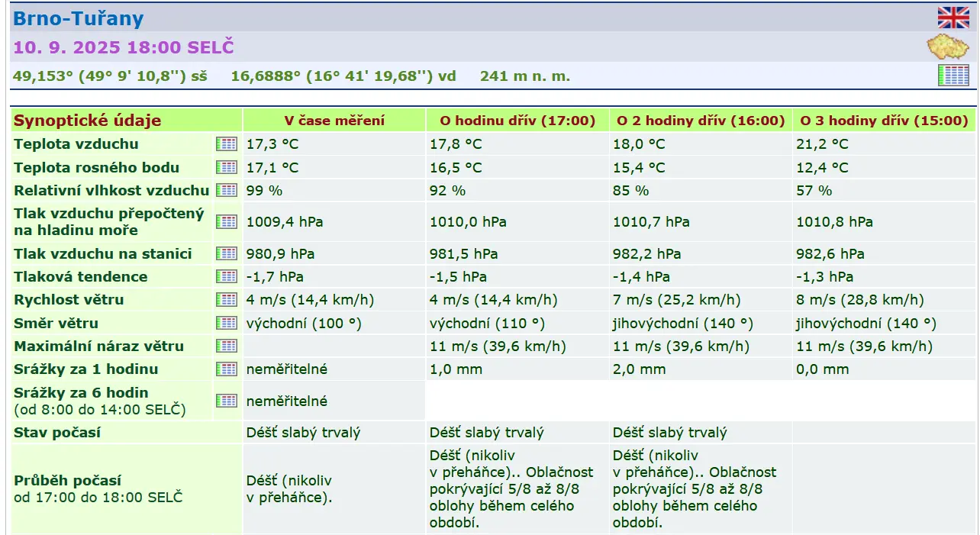This screenshot has height=535, width=980.
Task: Open table icon for Rychlost větru
Action: coord(227,299)
